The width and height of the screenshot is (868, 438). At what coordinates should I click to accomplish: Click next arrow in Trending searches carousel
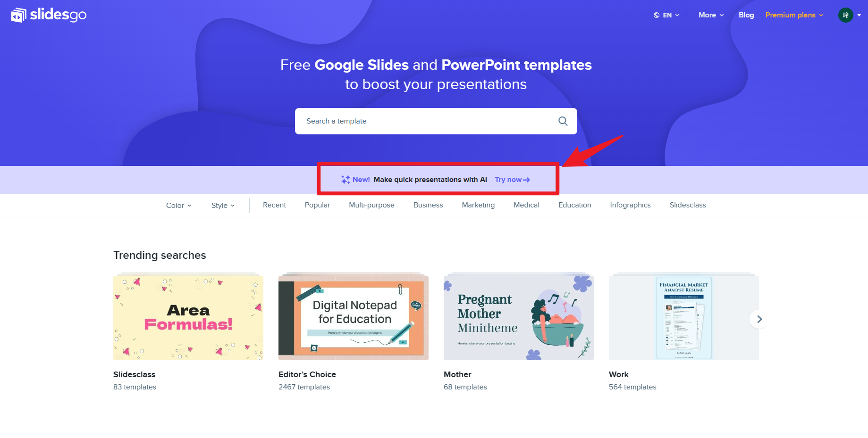tap(759, 319)
